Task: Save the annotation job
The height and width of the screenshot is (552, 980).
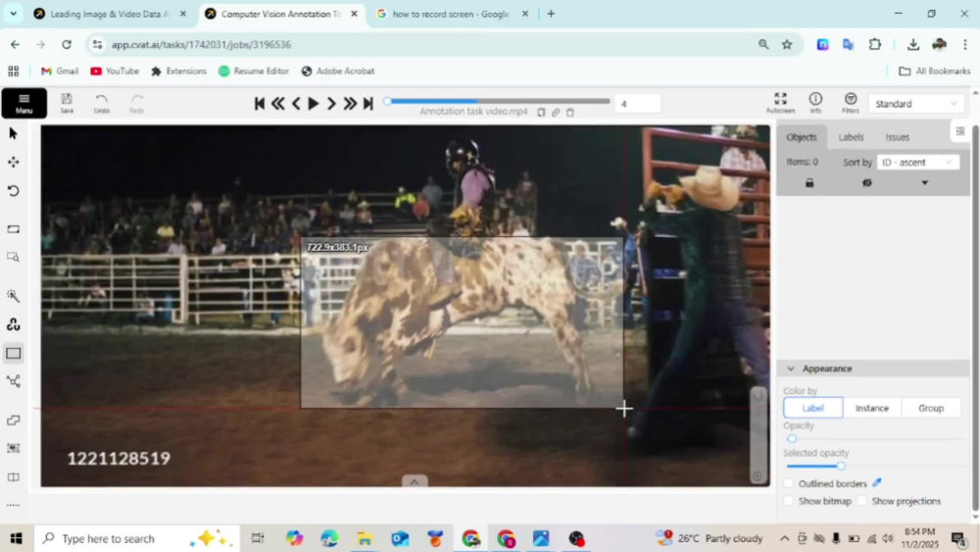Action: (x=67, y=103)
